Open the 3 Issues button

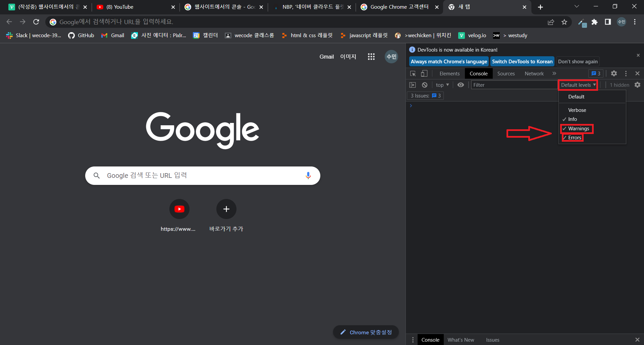pyautogui.click(x=425, y=96)
